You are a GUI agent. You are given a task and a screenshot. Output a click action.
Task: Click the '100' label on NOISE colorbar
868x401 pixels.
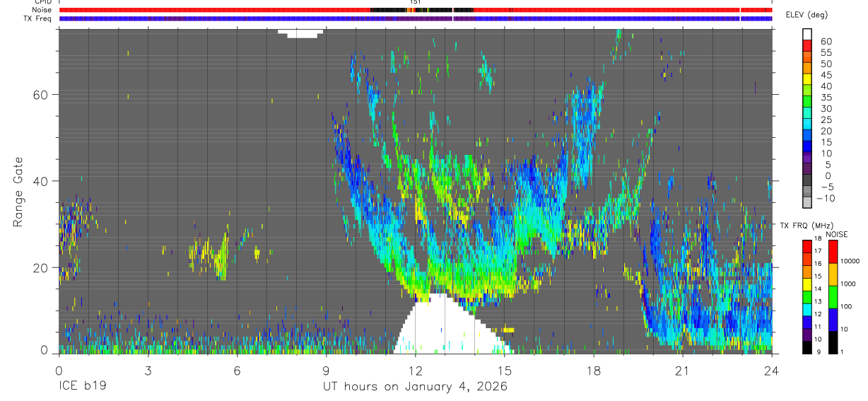point(846,307)
